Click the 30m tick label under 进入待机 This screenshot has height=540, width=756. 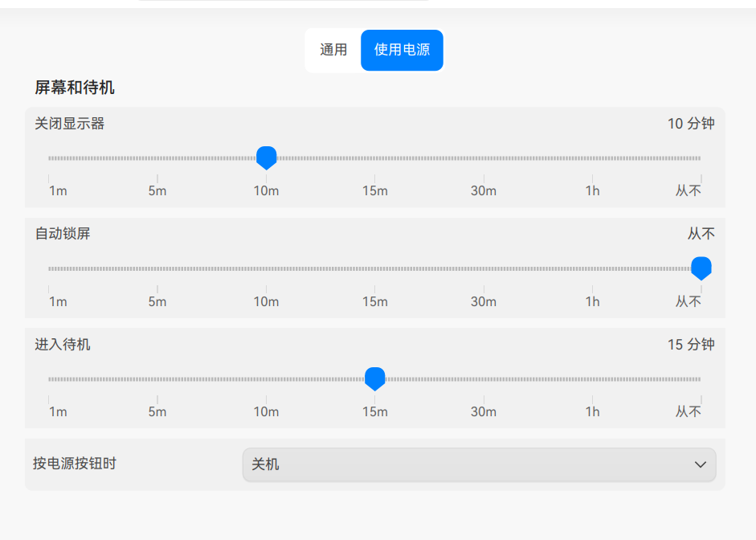[x=484, y=411]
